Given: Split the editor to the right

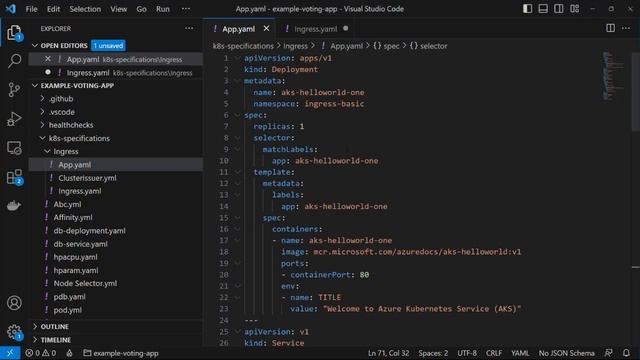Looking at the screenshot, I should tap(610, 28).
